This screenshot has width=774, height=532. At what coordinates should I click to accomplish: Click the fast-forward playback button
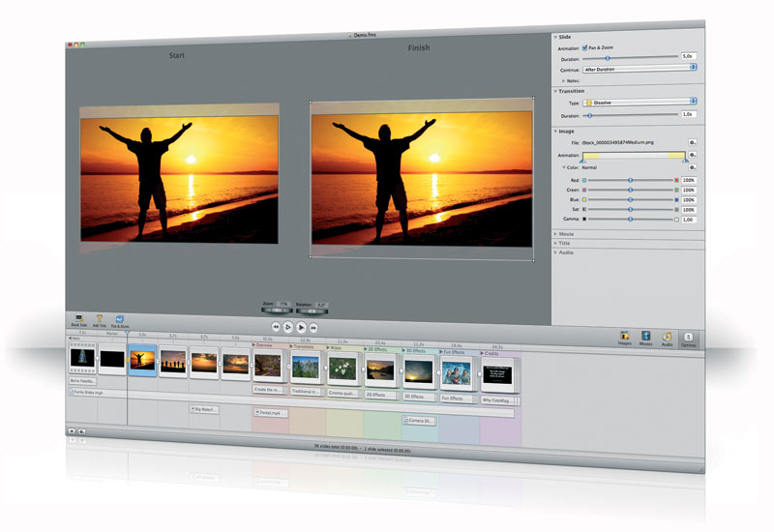[313, 327]
